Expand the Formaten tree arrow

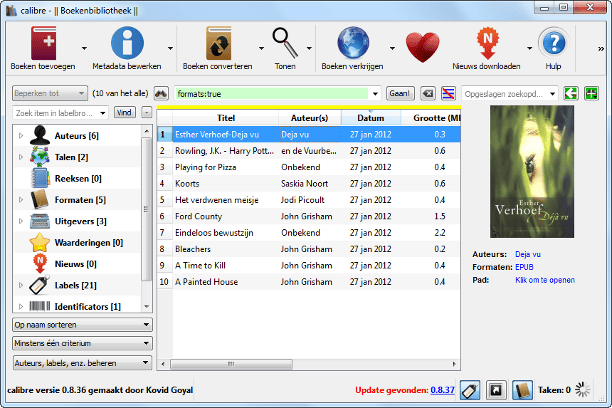click(21, 200)
